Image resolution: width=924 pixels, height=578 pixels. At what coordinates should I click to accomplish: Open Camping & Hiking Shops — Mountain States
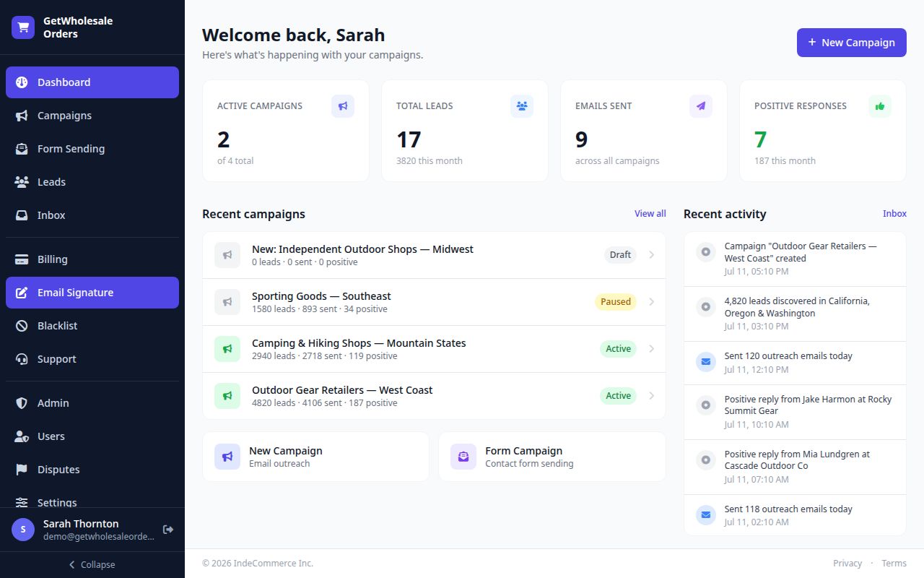434,349
